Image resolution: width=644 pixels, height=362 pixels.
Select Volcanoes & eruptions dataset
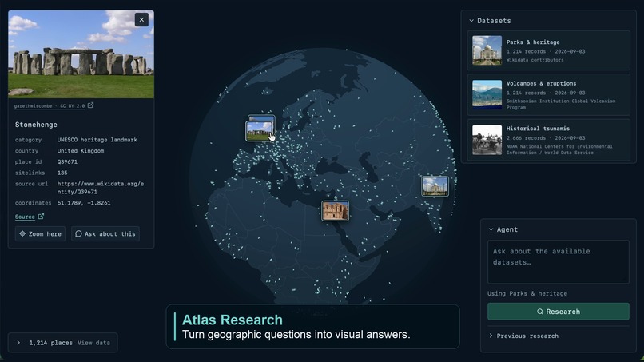pos(548,95)
